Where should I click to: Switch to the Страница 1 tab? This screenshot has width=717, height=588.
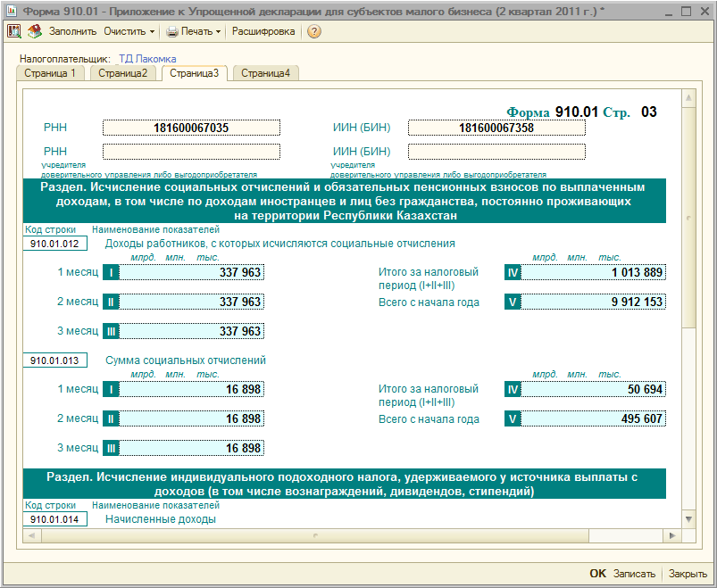(x=50, y=73)
